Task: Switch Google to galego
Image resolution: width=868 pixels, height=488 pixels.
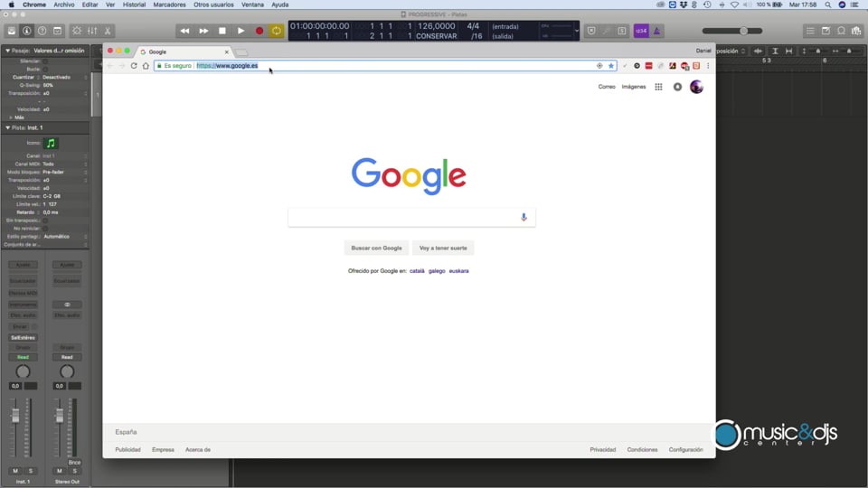Action: point(437,271)
